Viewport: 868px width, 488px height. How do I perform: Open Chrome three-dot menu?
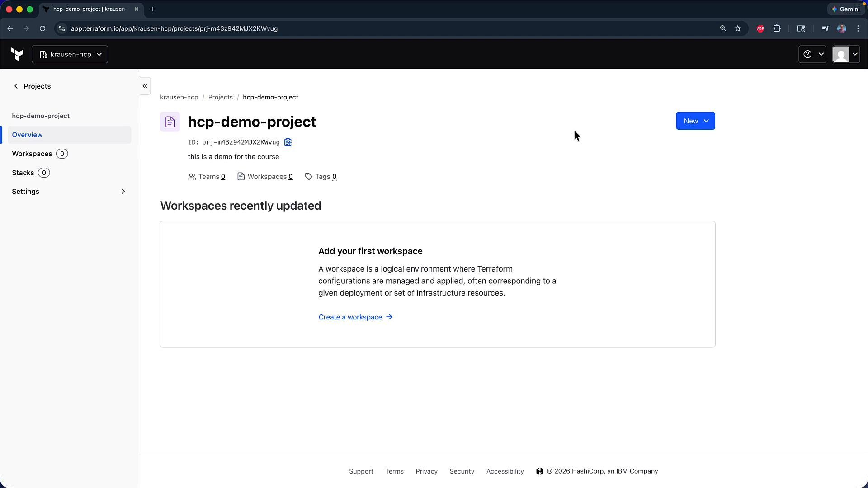pyautogui.click(x=858, y=28)
